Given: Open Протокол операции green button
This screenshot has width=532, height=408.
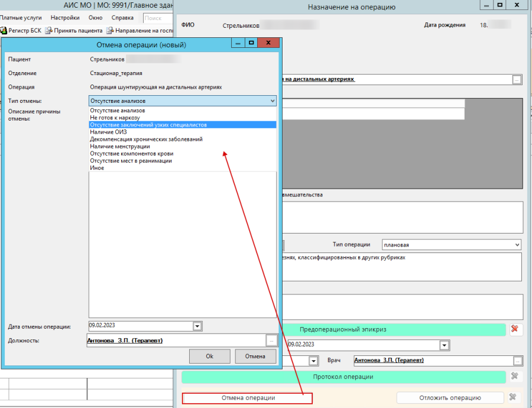Looking at the screenshot, I should (343, 377).
